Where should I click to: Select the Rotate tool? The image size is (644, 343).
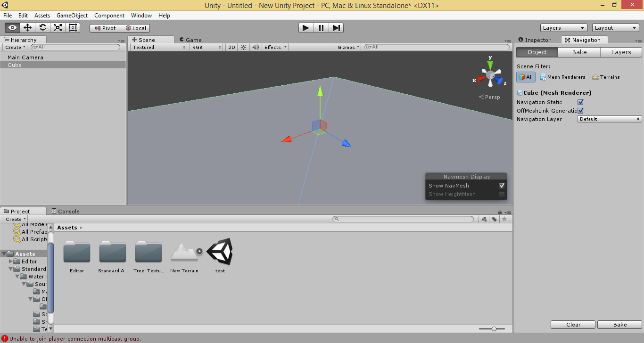(42, 27)
